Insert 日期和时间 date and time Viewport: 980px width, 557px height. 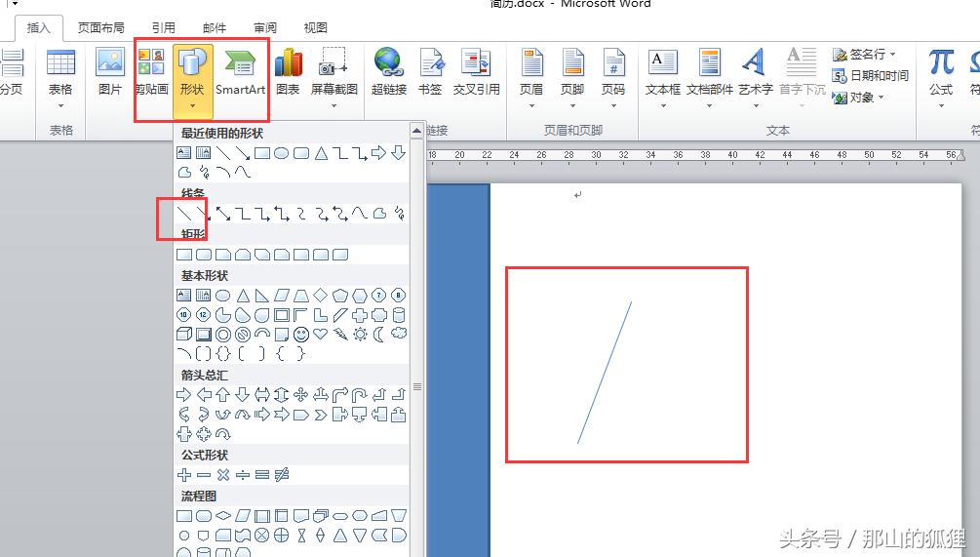point(871,76)
